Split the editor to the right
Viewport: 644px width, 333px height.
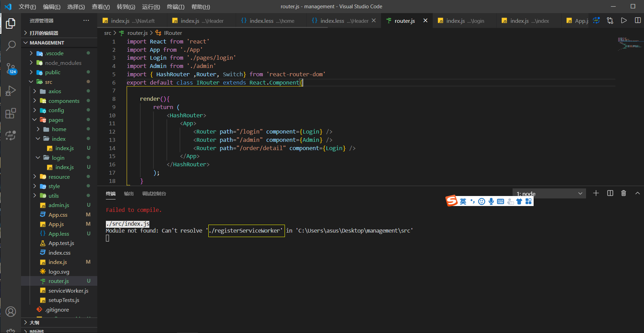[x=638, y=21]
